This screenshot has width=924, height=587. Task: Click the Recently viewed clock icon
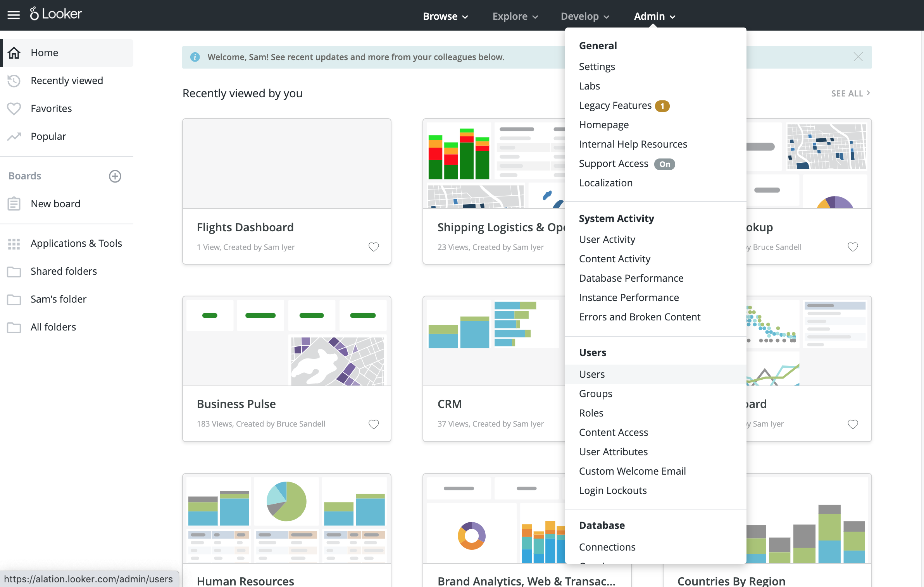tap(14, 81)
